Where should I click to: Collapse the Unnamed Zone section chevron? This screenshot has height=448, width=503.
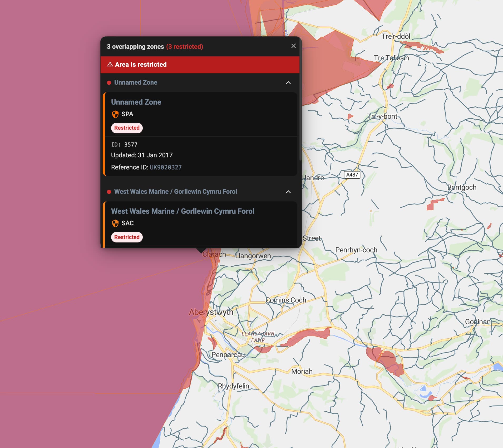[x=288, y=83]
